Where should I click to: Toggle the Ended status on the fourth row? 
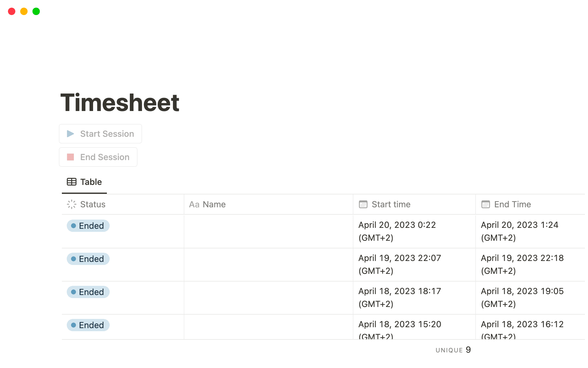(88, 325)
